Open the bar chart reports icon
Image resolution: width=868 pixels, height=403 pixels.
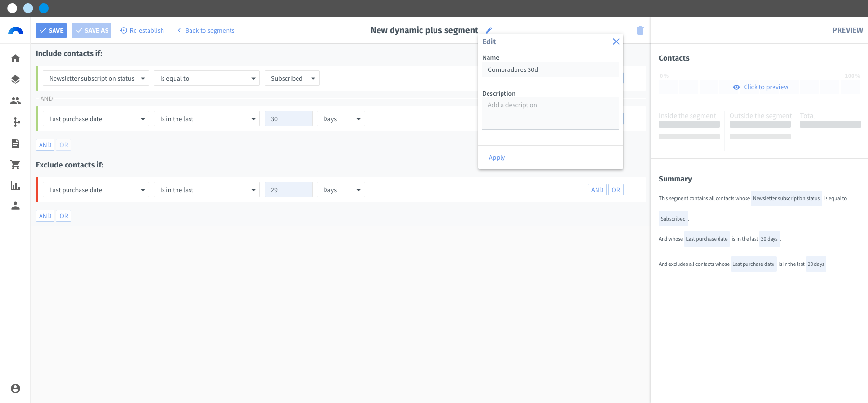pyautogui.click(x=15, y=186)
